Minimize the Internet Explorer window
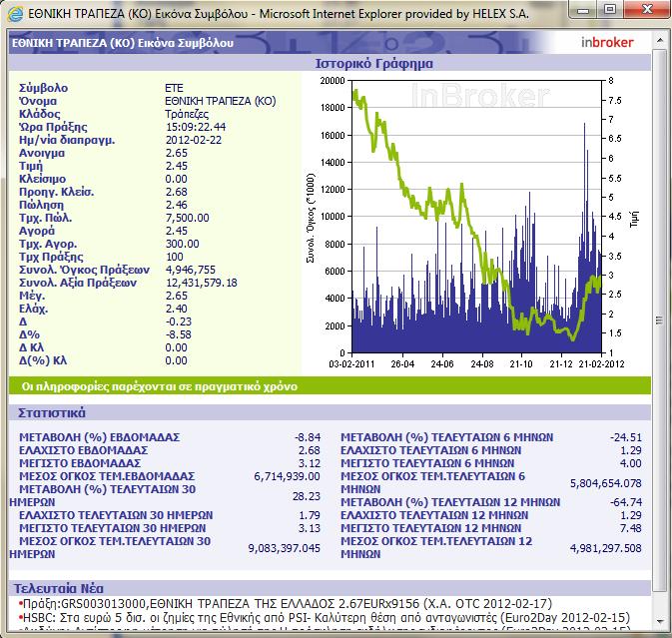This screenshot has width=672, height=638. pos(583,10)
